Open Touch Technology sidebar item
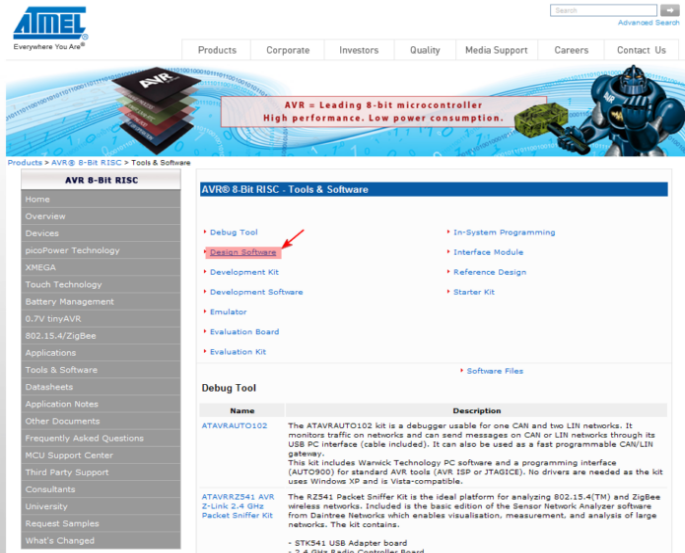Viewport: 685px width, 553px height. (x=100, y=284)
